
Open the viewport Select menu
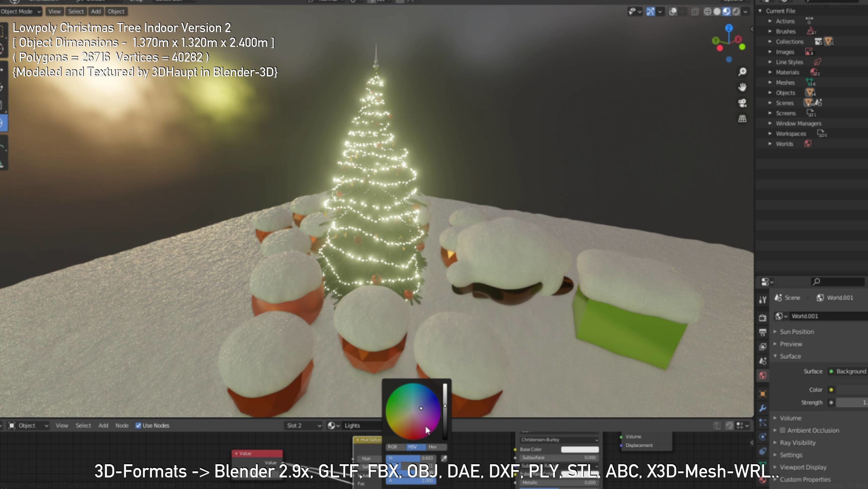76,12
